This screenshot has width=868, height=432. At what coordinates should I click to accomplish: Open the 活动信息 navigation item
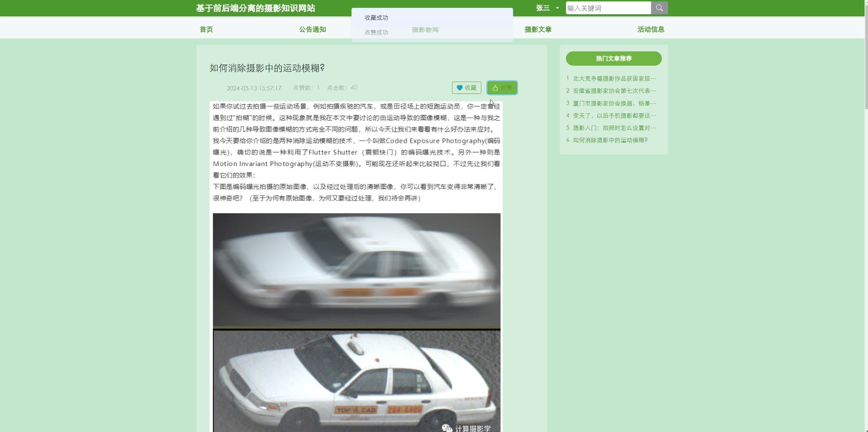pyautogui.click(x=651, y=29)
